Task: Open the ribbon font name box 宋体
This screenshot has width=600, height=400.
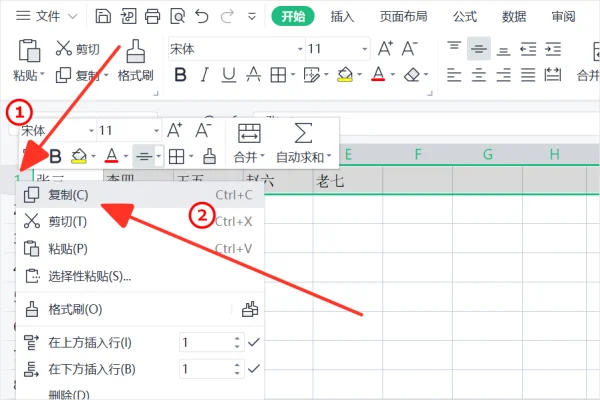Action: click(236, 49)
